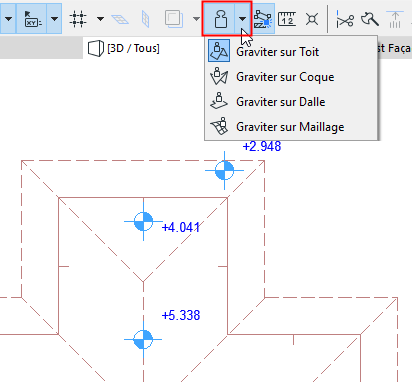The width and height of the screenshot is (412, 382).
Task: Click the Graviter sur Toit icon
Action: pyautogui.click(x=219, y=51)
